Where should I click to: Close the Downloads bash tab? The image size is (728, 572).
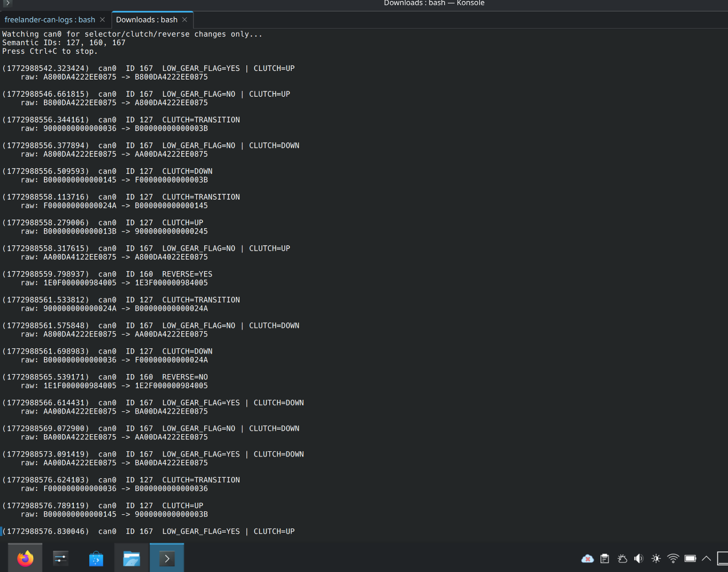coord(185,20)
